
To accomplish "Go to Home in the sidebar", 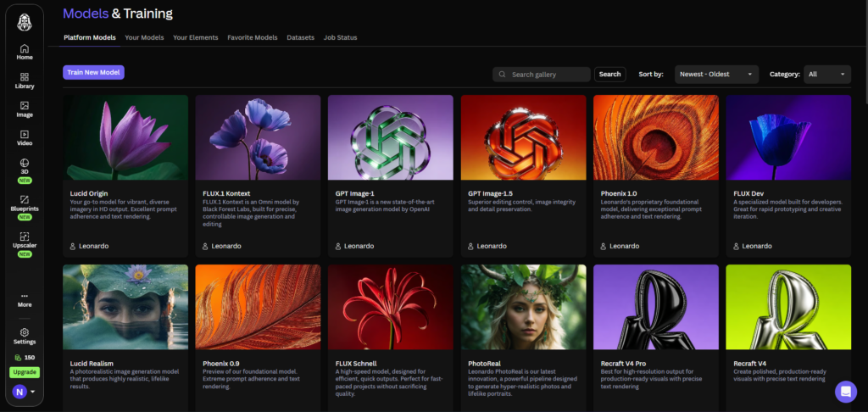I will [25, 52].
